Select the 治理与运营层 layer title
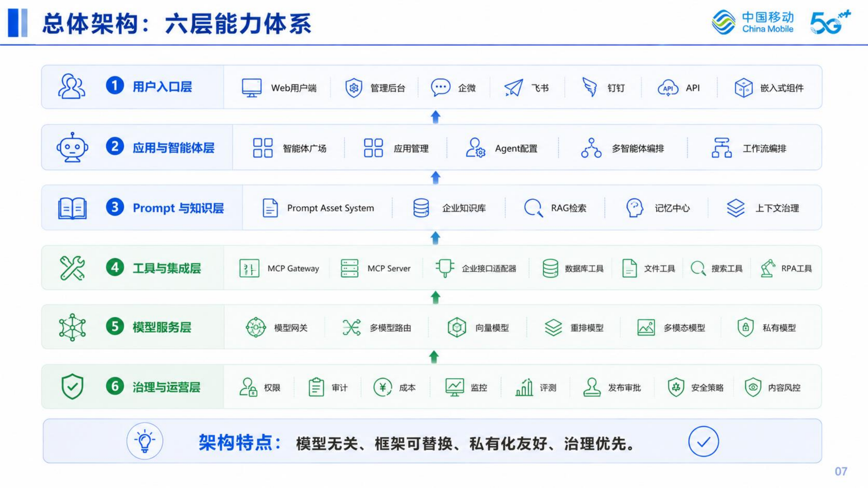The image size is (868, 488). (166, 387)
